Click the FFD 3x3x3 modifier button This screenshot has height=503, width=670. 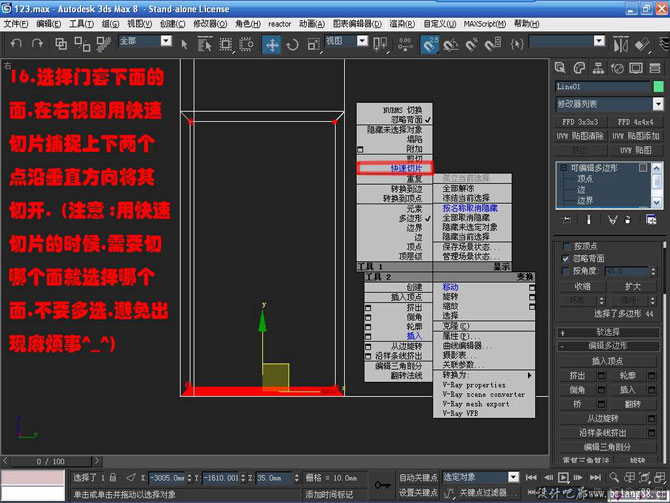pyautogui.click(x=580, y=122)
